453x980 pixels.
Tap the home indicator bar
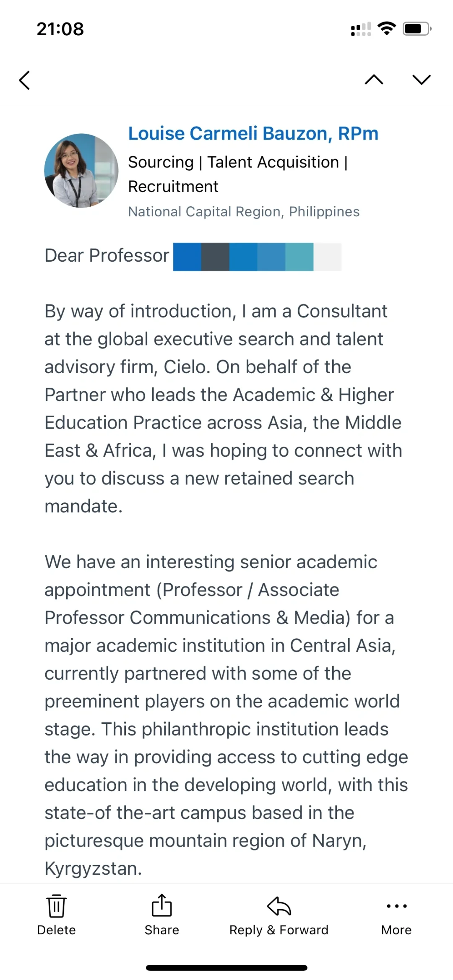226,968
